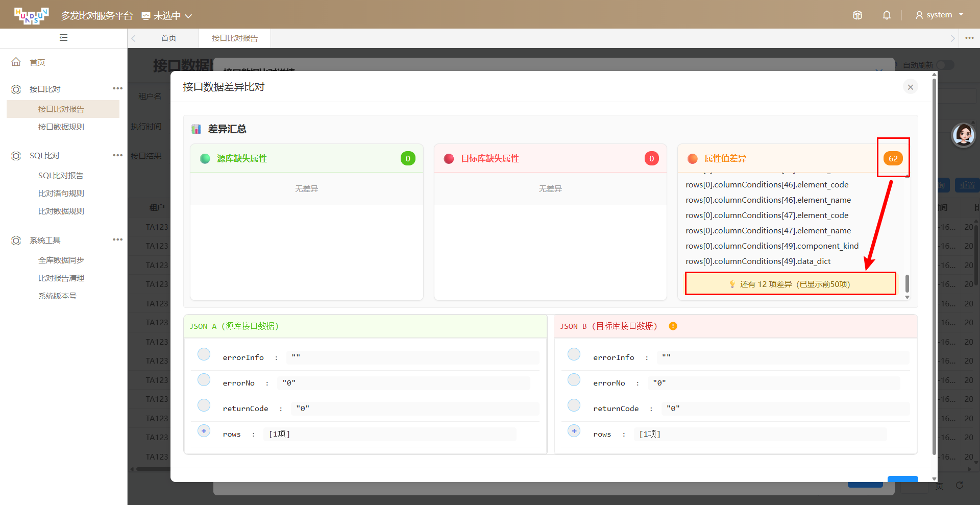The height and width of the screenshot is (505, 980).
Task: Click the 属性值差异 count badge 62
Action: tap(893, 158)
